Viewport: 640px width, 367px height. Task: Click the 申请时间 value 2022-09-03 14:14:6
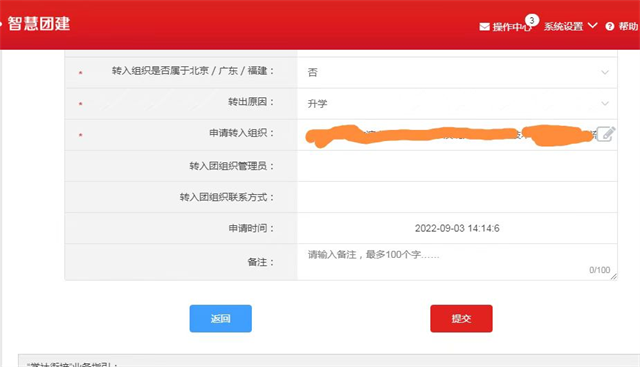[x=457, y=228]
